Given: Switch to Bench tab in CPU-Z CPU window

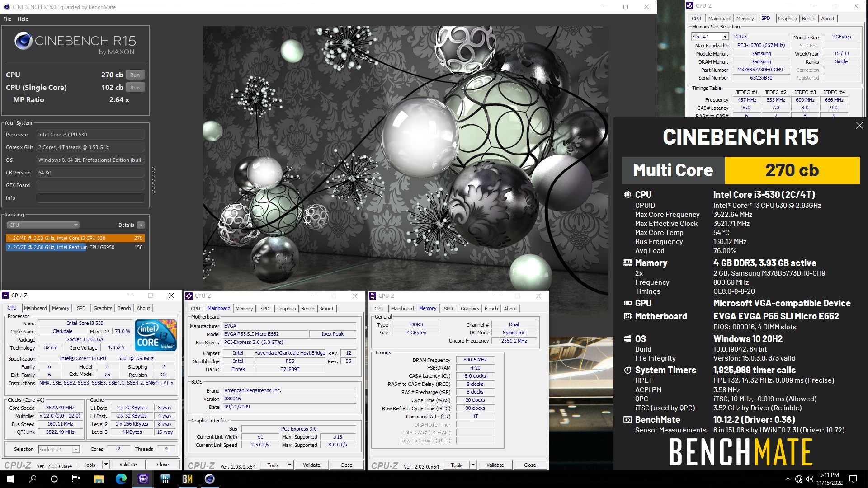Looking at the screenshot, I should click(x=124, y=308).
